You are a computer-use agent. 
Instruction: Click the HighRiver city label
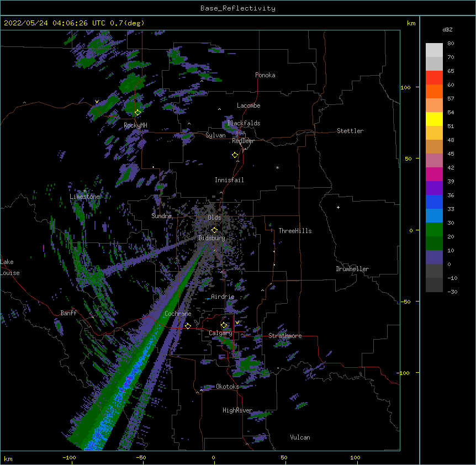click(x=237, y=410)
